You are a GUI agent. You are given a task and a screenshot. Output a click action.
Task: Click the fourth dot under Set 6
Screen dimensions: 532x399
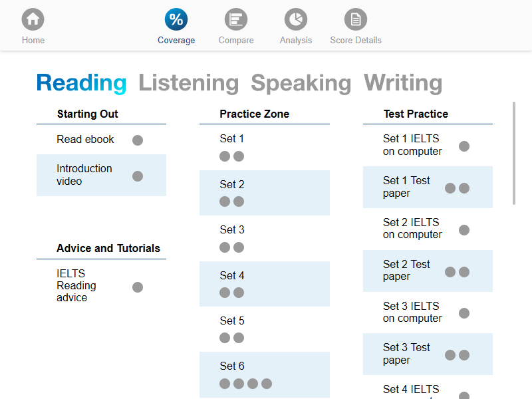(267, 384)
